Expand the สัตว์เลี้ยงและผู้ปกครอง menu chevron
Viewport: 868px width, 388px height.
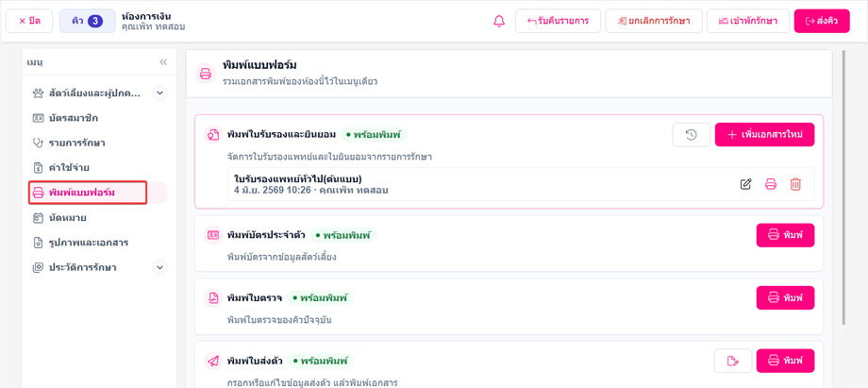coord(159,93)
